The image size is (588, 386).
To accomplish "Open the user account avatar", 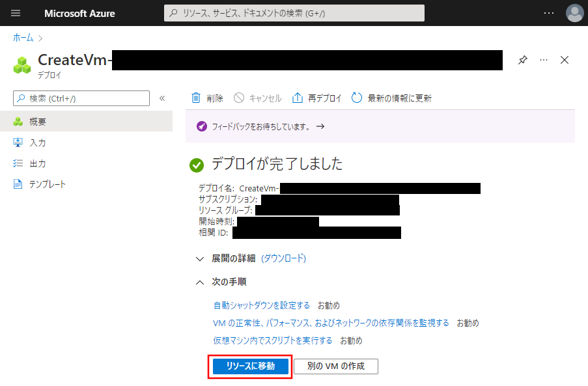I will point(574,13).
